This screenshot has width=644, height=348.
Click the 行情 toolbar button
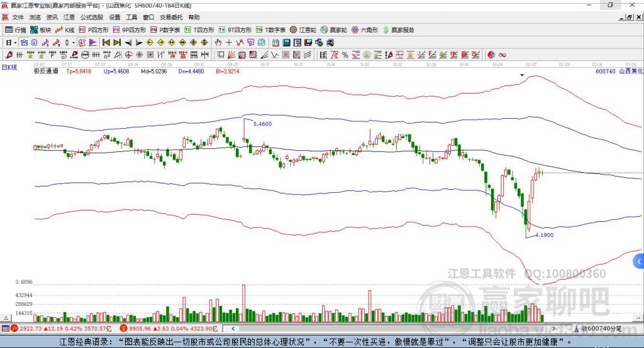[x=16, y=30]
